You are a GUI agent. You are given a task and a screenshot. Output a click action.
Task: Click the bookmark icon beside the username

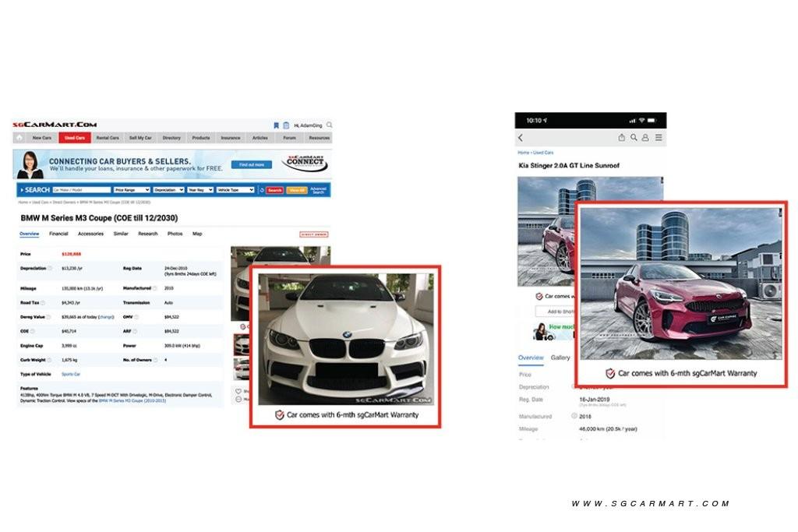276,125
